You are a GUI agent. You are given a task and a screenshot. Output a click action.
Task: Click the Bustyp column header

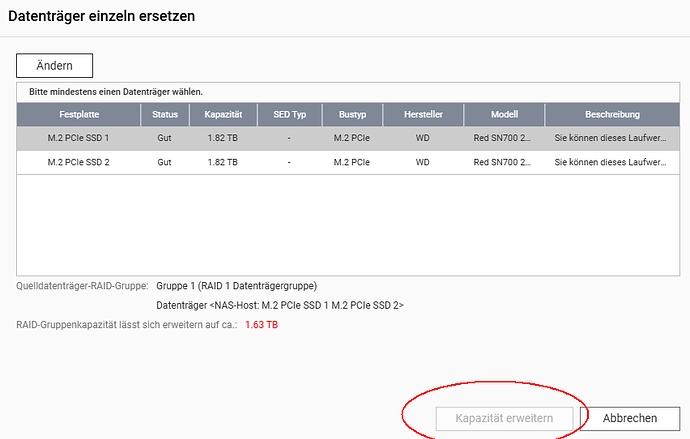click(x=353, y=114)
